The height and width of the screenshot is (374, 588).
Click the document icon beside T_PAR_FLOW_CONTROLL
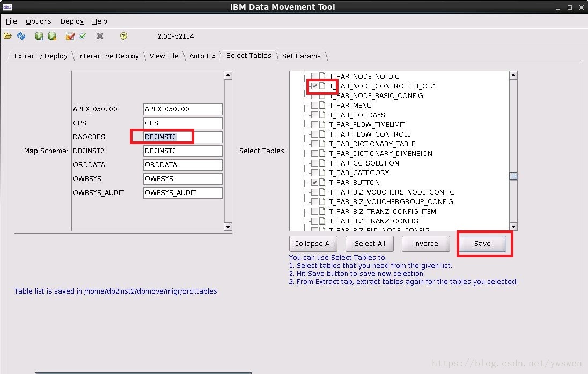pos(322,134)
